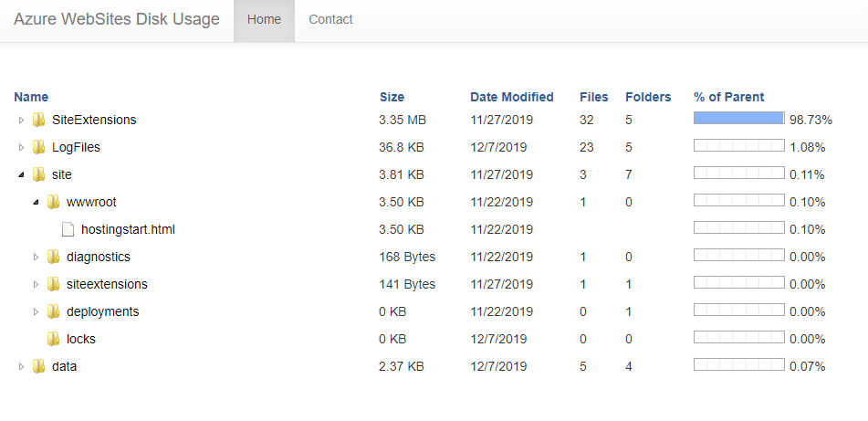This screenshot has height=421, width=868.
Task: Expand the data folder arrow
Action: click(22, 366)
